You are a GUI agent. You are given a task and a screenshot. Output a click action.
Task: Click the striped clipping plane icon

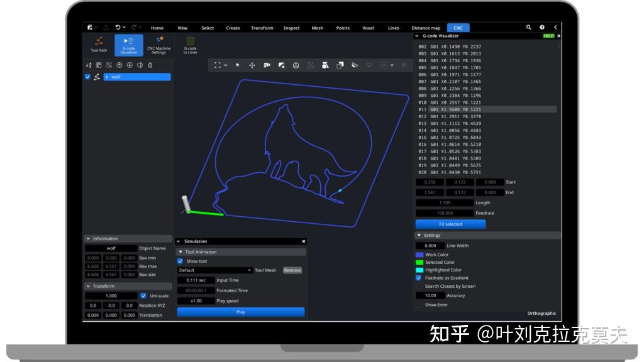(x=355, y=65)
